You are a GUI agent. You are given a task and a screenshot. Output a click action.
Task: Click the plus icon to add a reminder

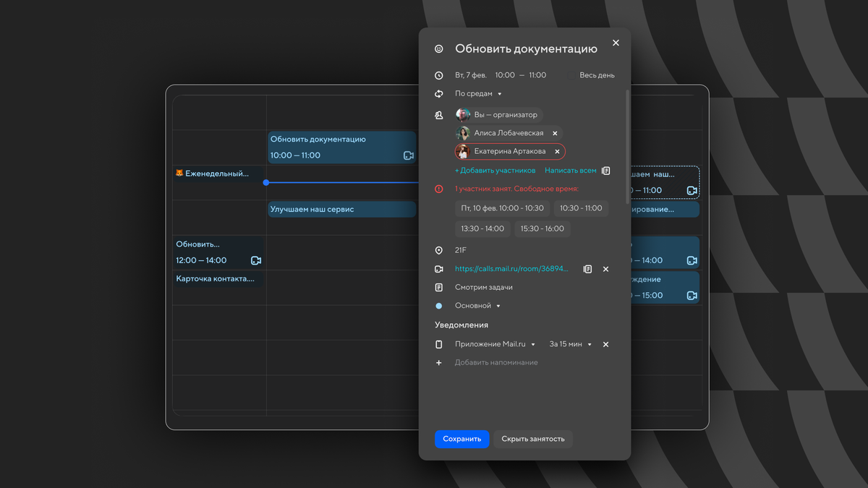(439, 362)
